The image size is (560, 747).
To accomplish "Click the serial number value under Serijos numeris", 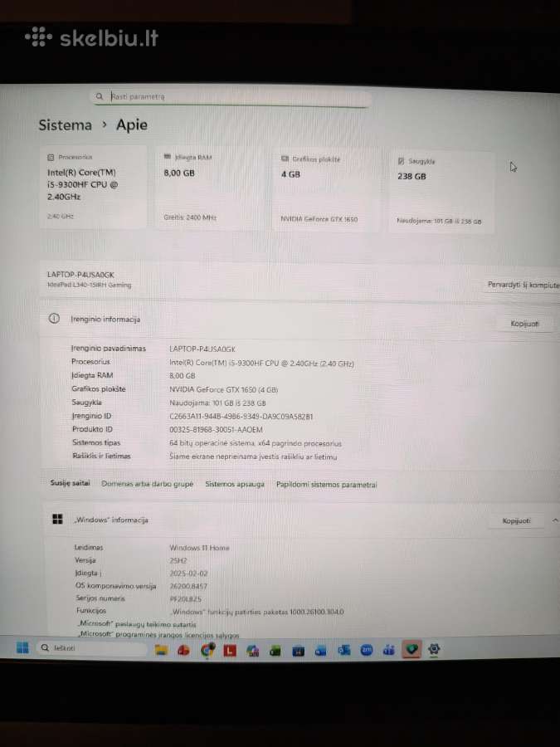I will tap(185, 598).
